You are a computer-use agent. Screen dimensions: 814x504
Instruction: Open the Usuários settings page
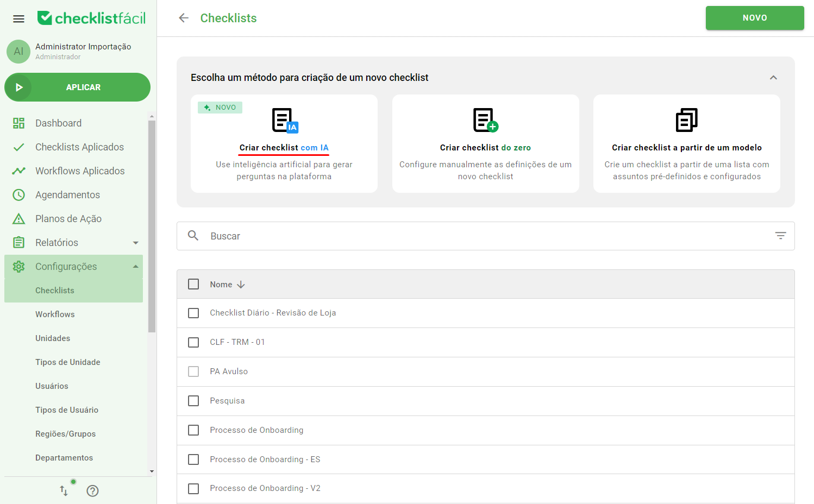tap(52, 386)
